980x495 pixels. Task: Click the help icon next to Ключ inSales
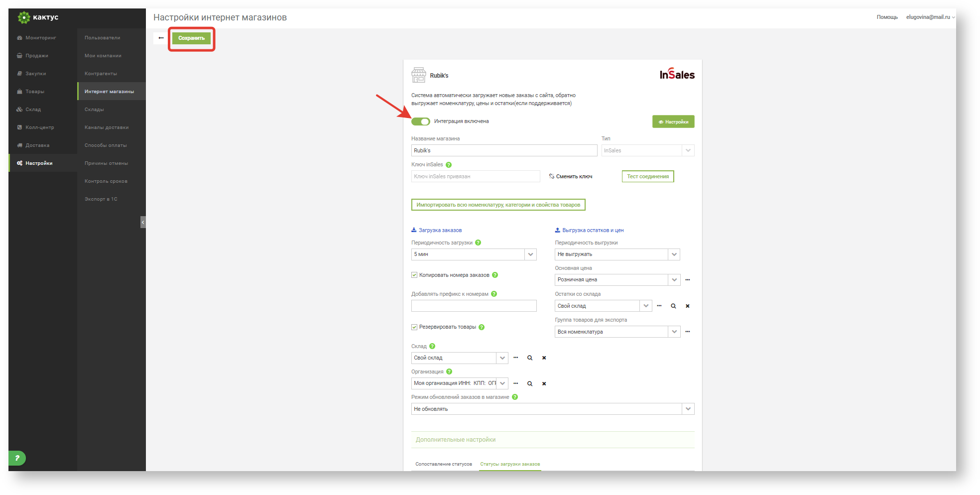(x=449, y=165)
